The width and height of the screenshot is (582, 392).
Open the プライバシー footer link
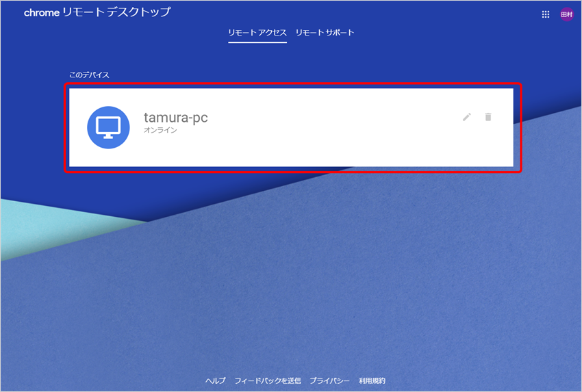coord(329,380)
